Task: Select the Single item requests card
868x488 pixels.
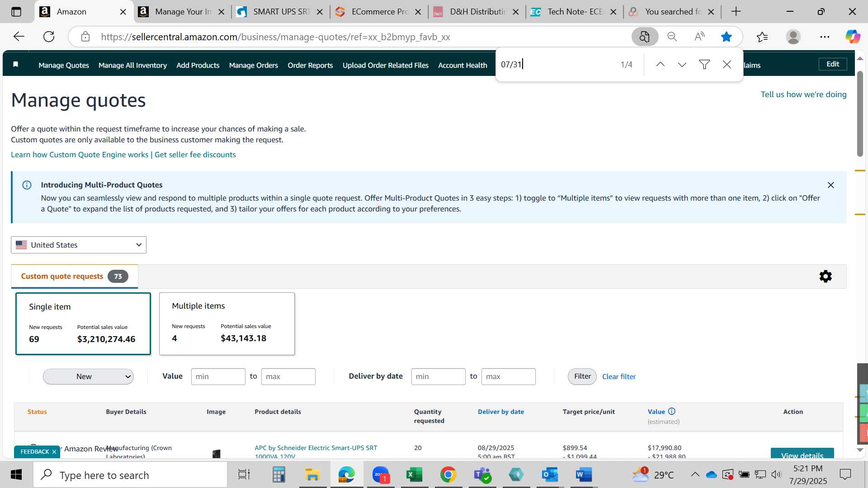Action: click(83, 324)
